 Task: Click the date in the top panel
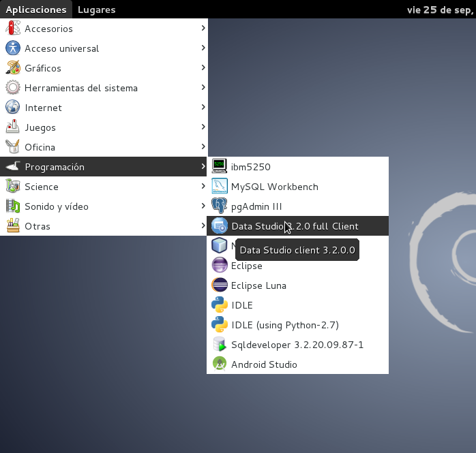440,10
